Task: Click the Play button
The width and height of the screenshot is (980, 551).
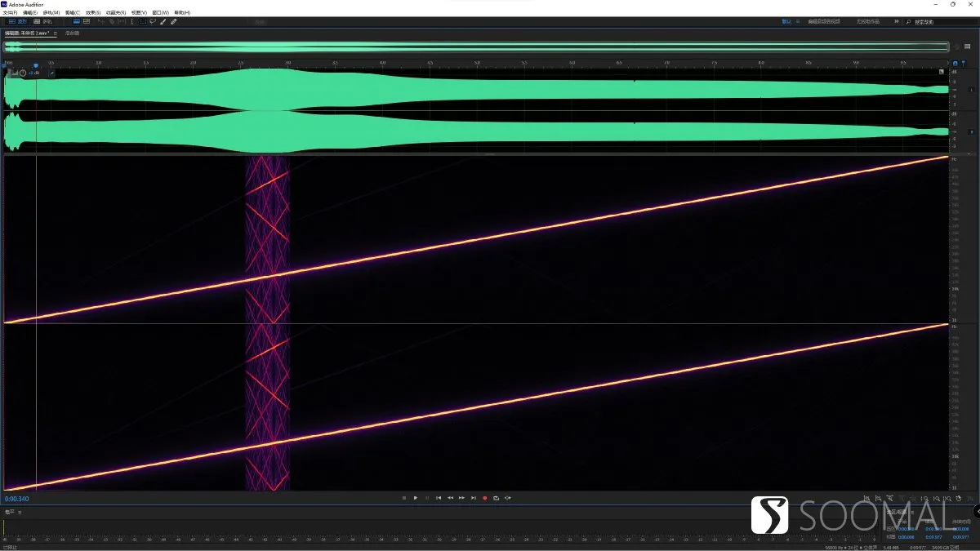Action: tap(415, 497)
